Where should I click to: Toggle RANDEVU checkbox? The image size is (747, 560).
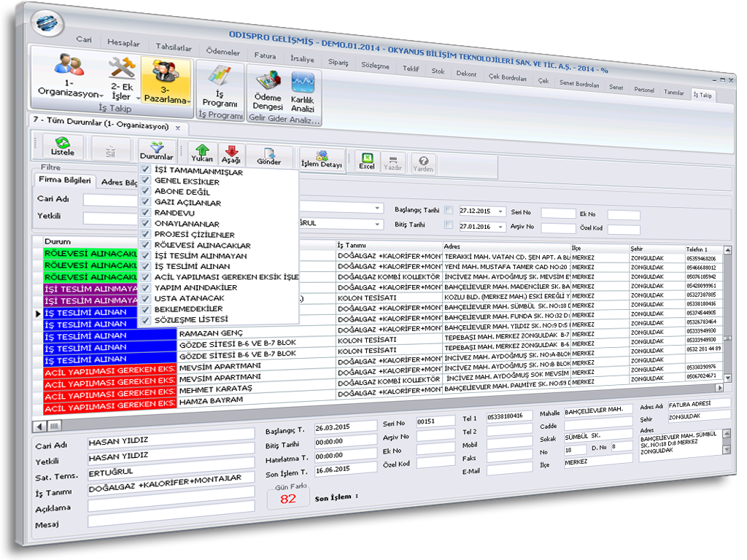(x=146, y=212)
